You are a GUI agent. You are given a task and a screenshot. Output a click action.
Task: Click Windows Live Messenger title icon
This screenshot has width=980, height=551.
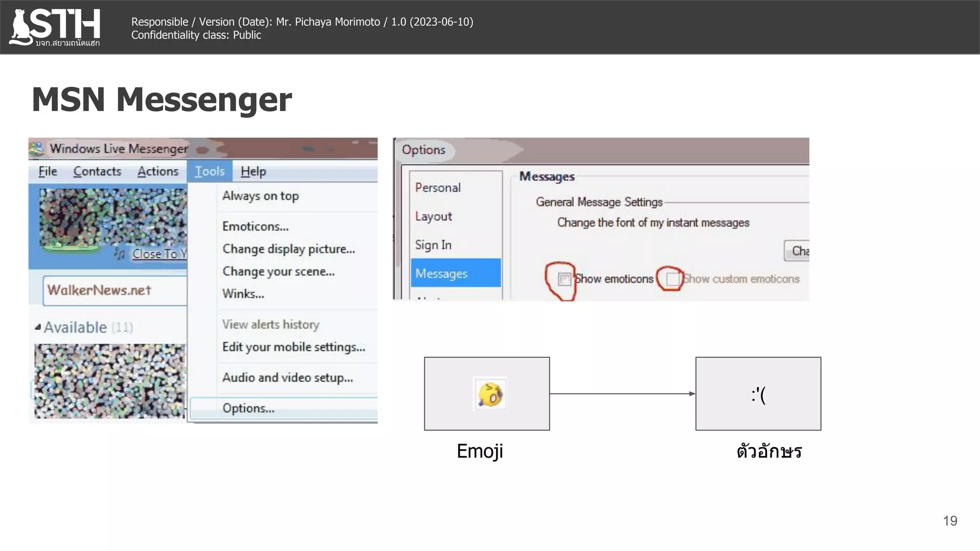click(37, 149)
